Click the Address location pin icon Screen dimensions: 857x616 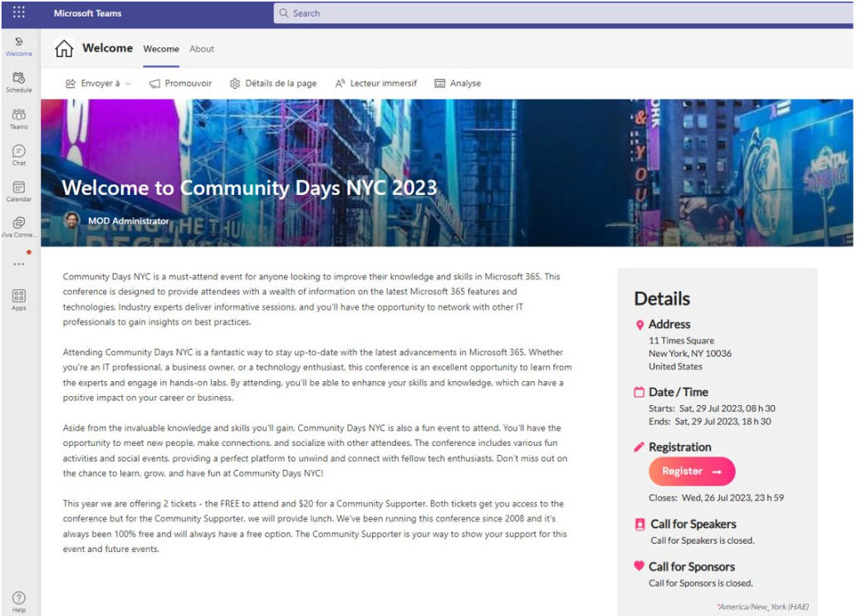(639, 325)
